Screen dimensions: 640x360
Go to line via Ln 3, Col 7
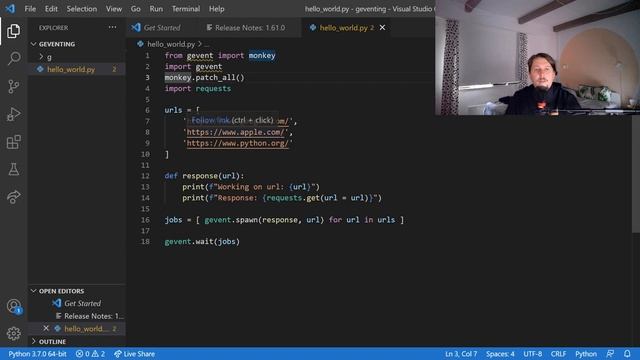tap(461, 354)
